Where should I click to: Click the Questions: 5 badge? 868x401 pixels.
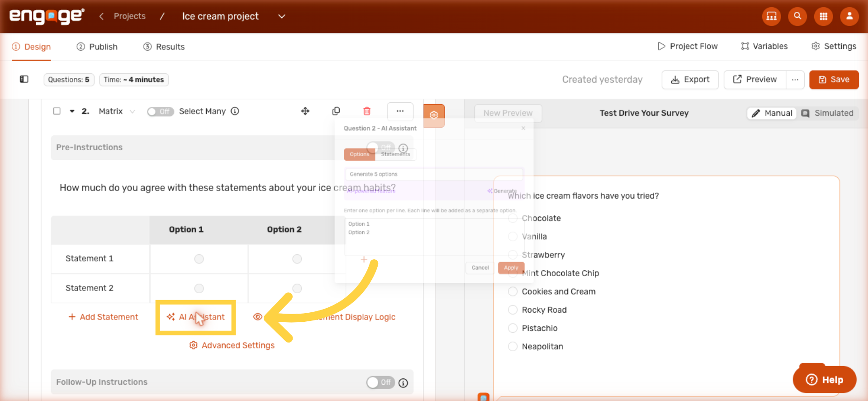click(69, 80)
